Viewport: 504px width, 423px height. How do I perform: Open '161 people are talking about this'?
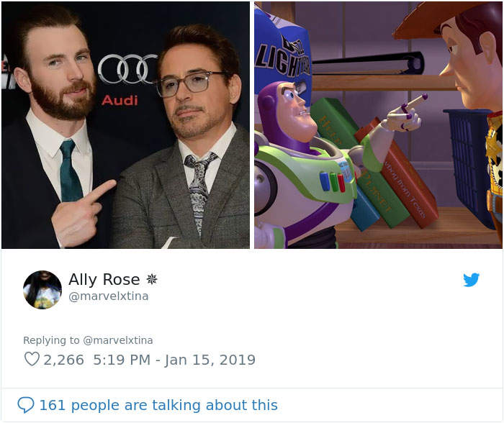click(158, 405)
